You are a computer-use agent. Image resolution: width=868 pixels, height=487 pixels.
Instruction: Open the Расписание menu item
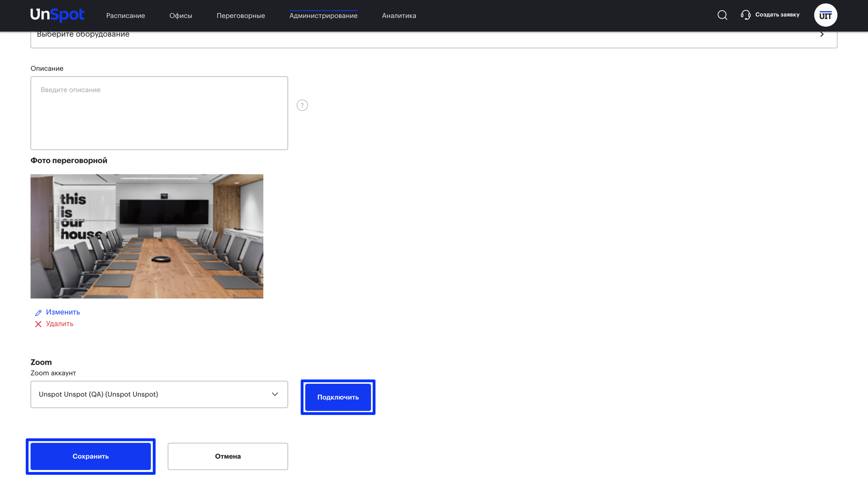pyautogui.click(x=125, y=16)
